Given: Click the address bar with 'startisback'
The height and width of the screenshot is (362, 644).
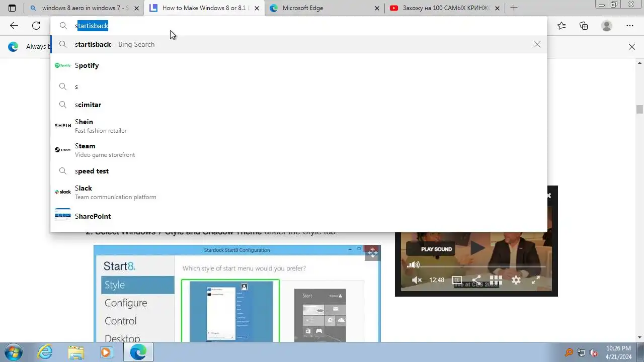Looking at the screenshot, I should pyautogui.click(x=298, y=26).
